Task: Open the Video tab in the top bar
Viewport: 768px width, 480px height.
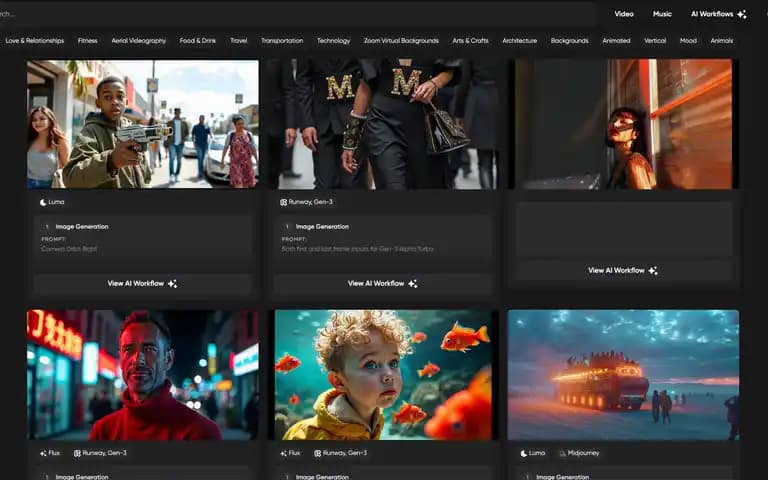Action: point(624,14)
